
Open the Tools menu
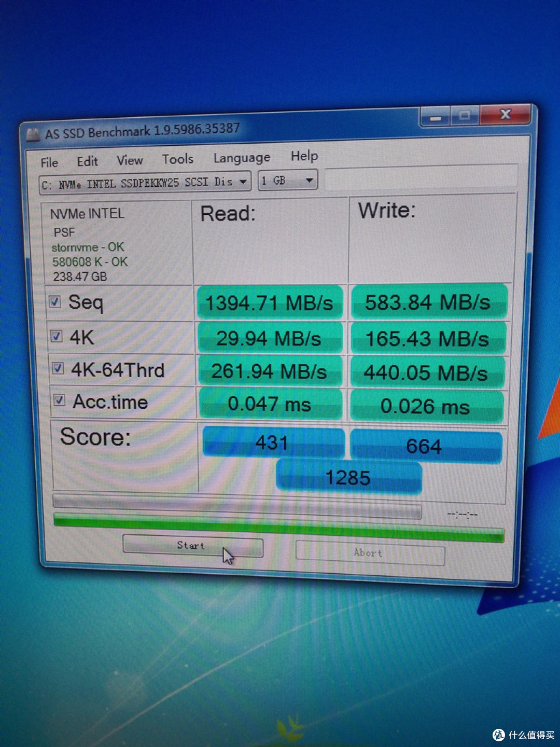tap(178, 159)
